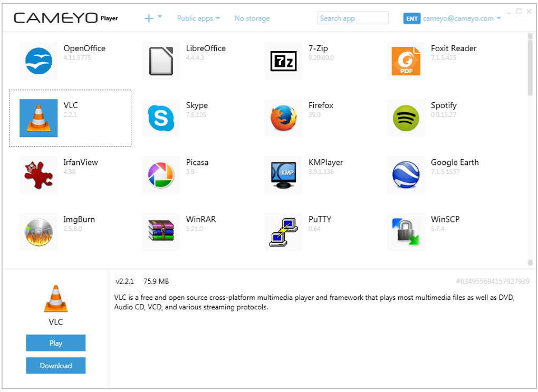Click the v2.2.1 version tag

[125, 281]
